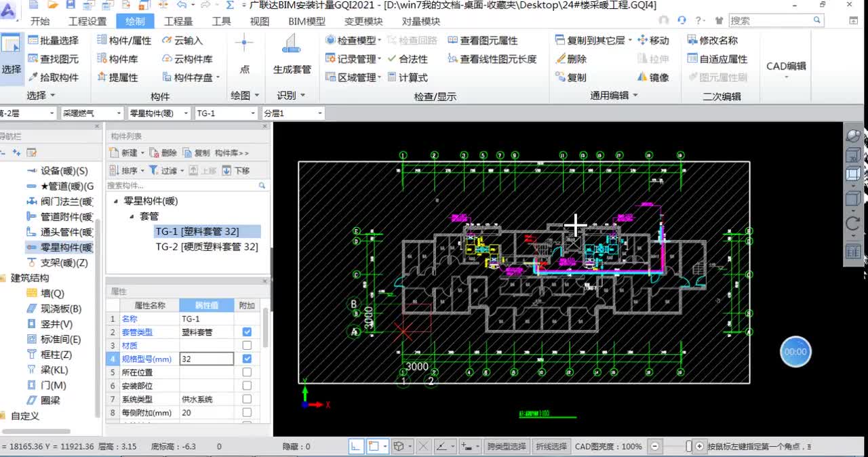Toggle 附加 checkbox for 系统类型 row
This screenshot has height=457, width=868.
247,399
